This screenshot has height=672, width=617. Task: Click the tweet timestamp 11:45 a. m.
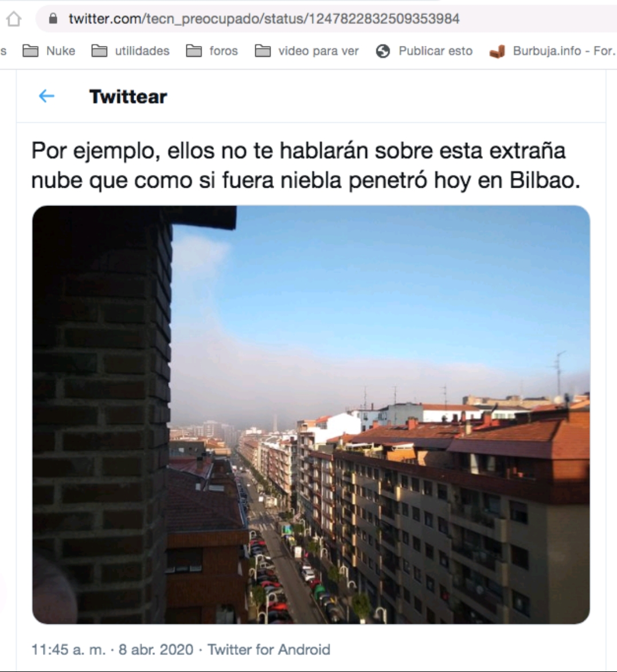tap(68, 650)
